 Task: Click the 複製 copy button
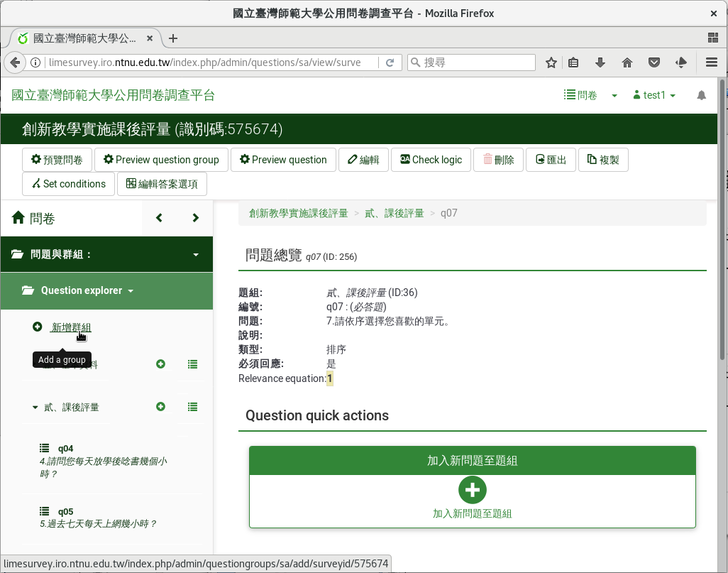603,160
